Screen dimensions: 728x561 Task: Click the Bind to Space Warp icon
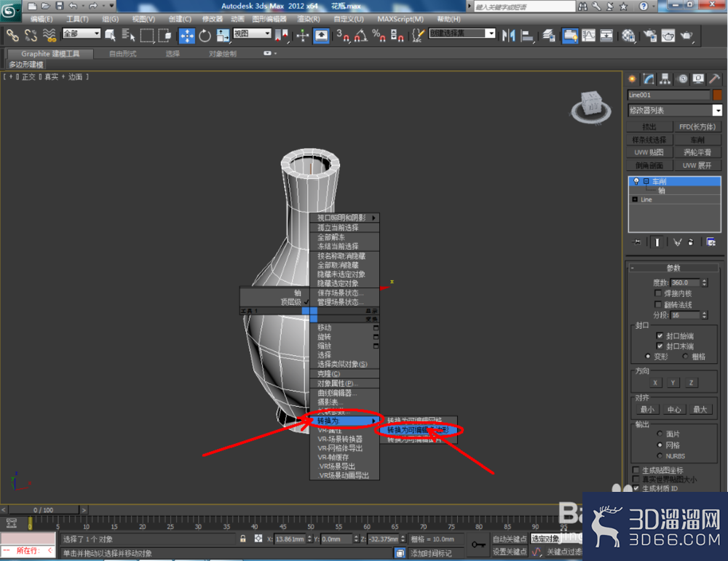[50, 35]
